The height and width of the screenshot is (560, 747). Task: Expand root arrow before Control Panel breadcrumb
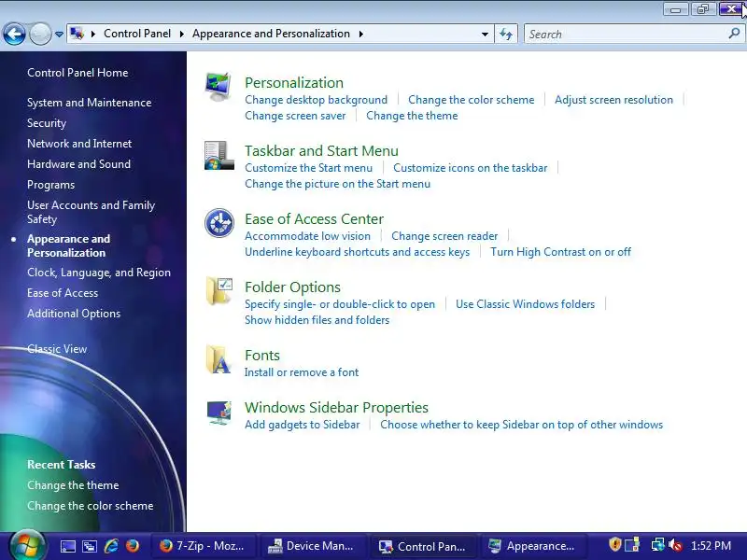click(93, 34)
